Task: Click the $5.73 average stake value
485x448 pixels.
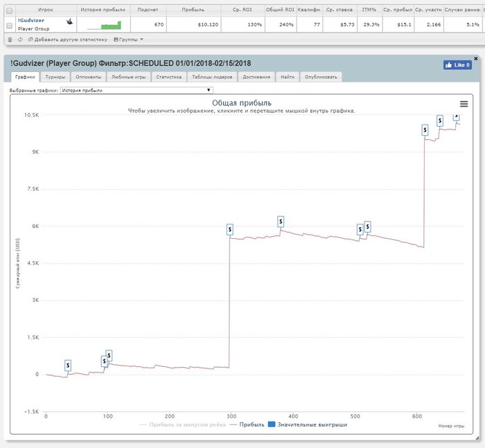Action: pos(347,24)
